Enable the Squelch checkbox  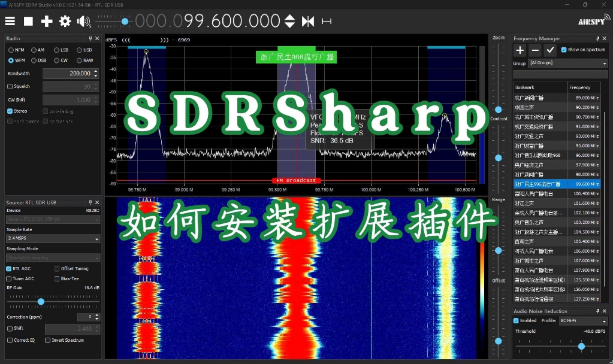[10, 86]
